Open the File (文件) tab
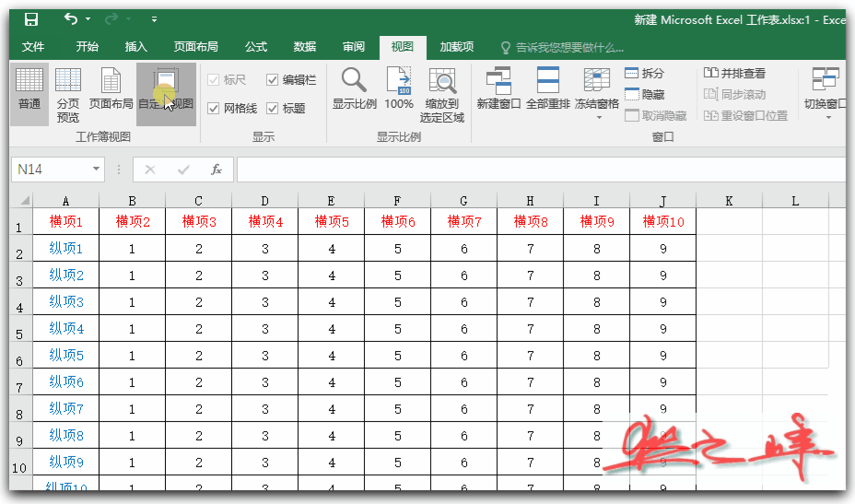 [x=33, y=47]
